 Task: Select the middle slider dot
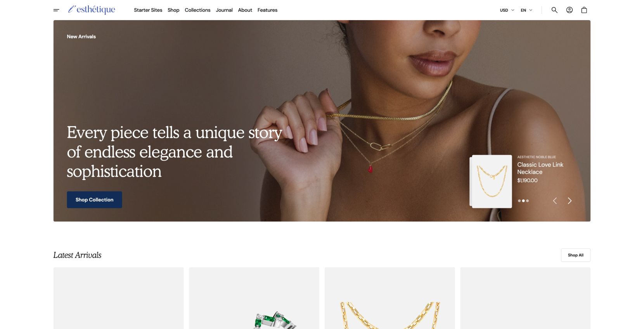coord(523,201)
